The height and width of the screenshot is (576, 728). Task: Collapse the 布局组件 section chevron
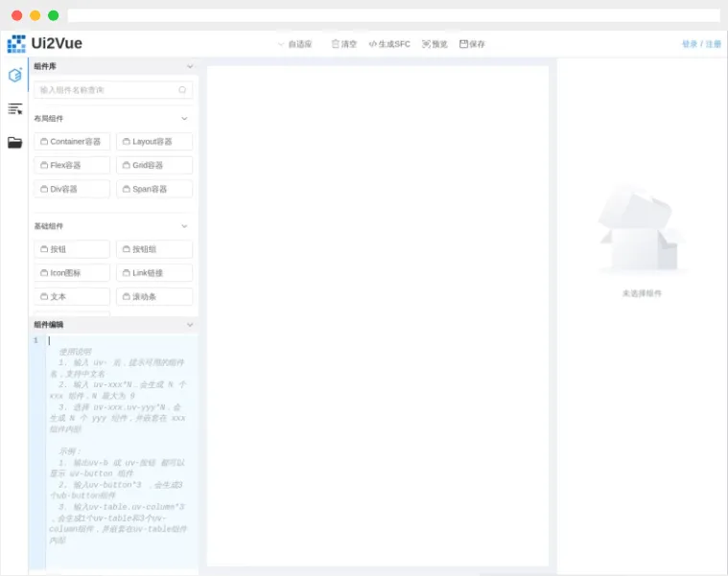(184, 118)
